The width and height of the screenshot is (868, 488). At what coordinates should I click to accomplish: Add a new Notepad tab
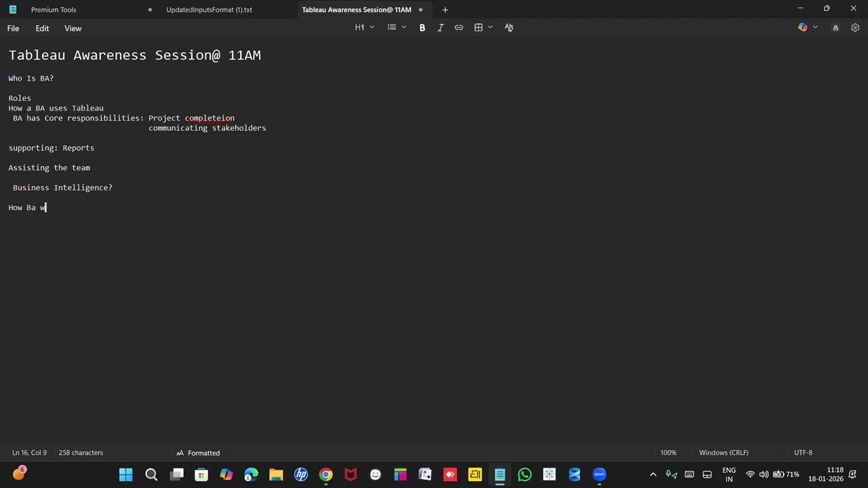pos(445,9)
